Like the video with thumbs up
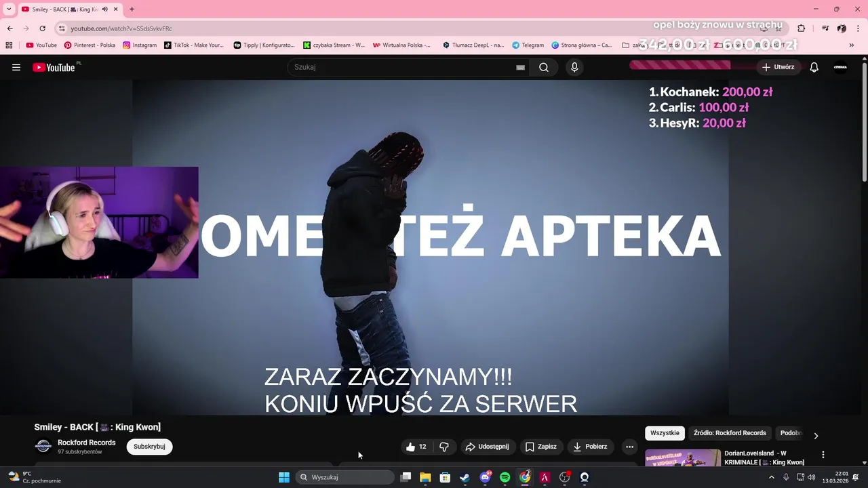 (416, 447)
